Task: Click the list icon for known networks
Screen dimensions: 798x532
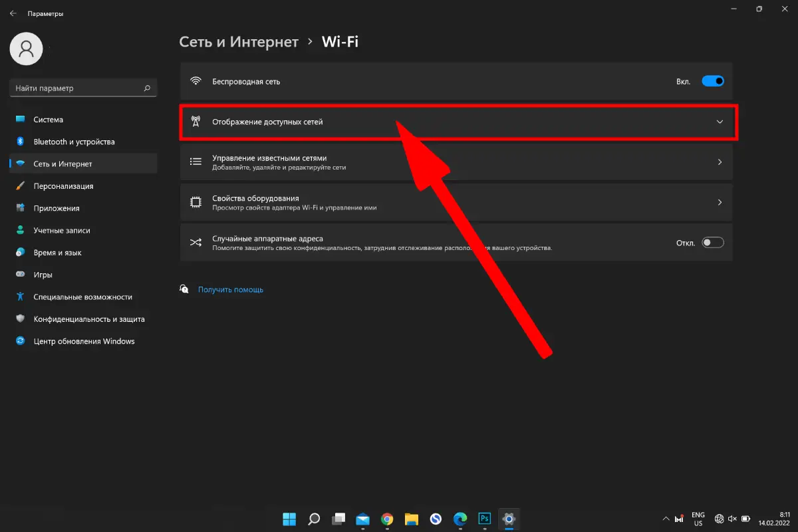Action: click(196, 162)
